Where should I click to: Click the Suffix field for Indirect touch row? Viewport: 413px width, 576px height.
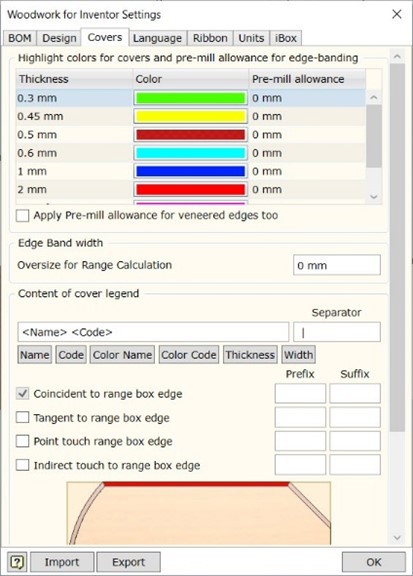click(x=355, y=465)
